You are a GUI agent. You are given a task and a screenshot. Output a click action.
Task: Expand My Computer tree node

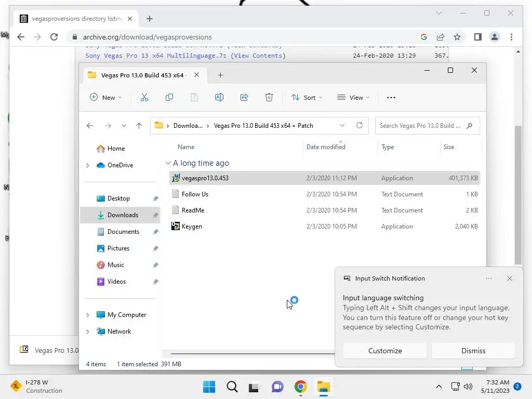[x=87, y=315]
